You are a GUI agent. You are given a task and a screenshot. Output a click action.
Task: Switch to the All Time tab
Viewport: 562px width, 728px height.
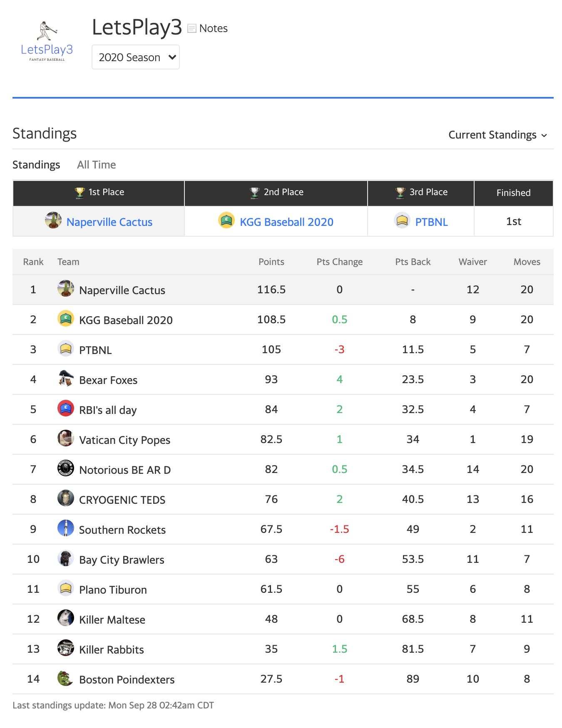pyautogui.click(x=97, y=165)
